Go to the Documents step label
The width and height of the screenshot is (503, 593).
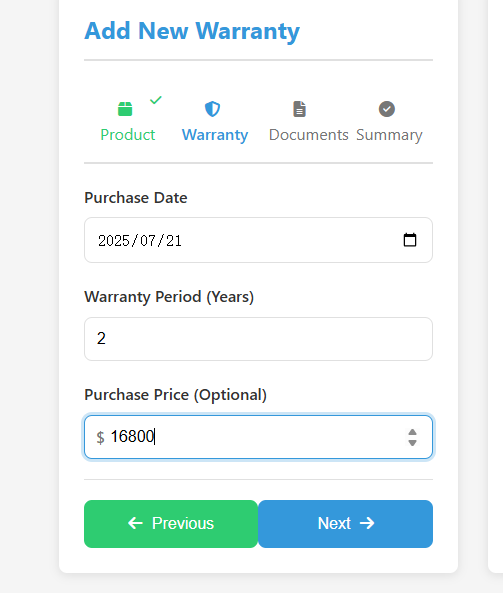(309, 135)
